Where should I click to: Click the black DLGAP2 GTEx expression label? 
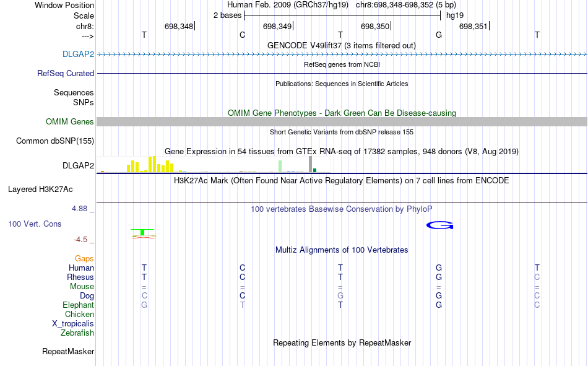point(78,165)
